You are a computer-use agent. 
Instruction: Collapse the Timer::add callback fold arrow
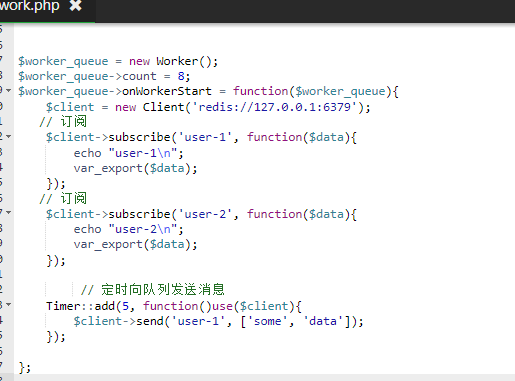point(9,304)
